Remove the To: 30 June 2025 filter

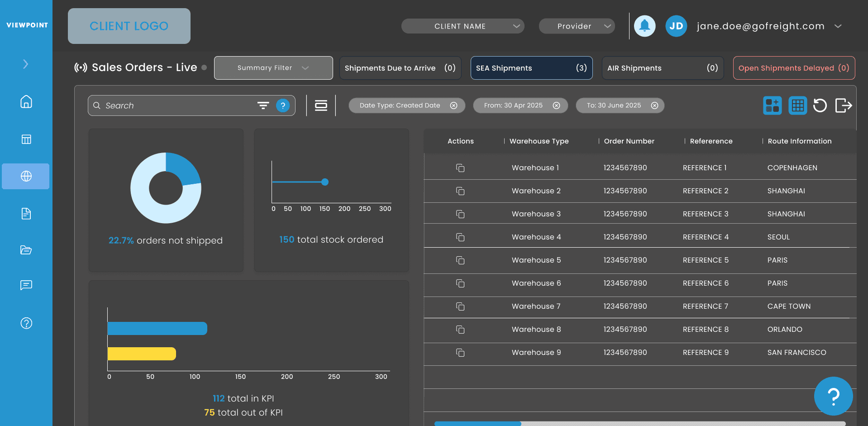pyautogui.click(x=654, y=105)
